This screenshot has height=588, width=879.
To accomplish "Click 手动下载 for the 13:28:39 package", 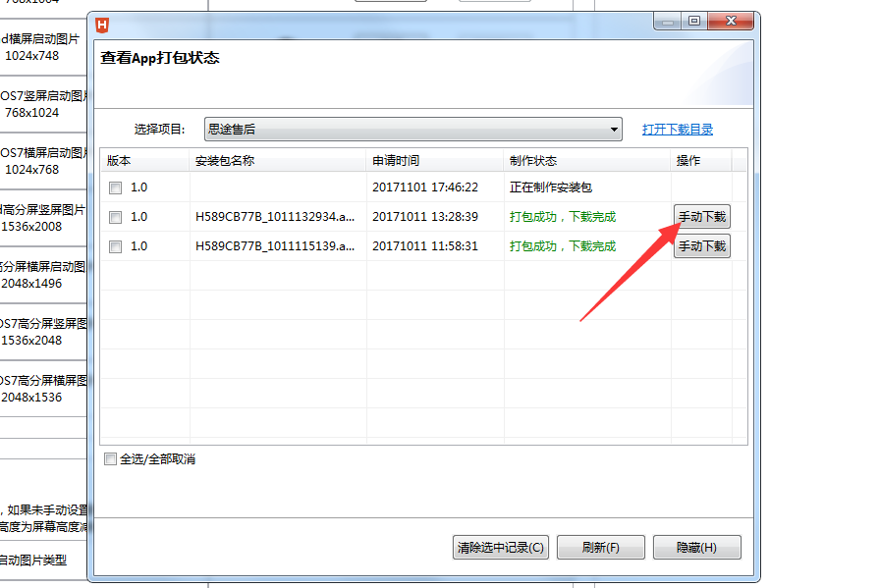I will (x=702, y=217).
